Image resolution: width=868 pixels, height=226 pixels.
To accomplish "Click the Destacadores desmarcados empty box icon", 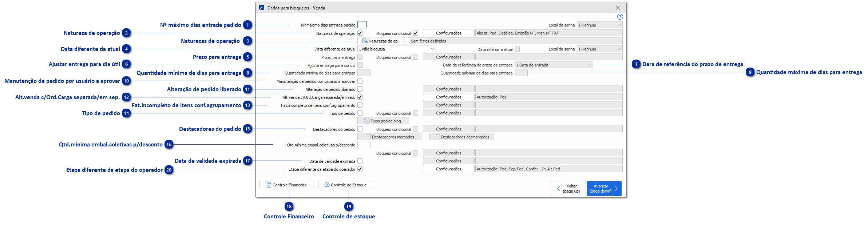I will click(x=437, y=137).
